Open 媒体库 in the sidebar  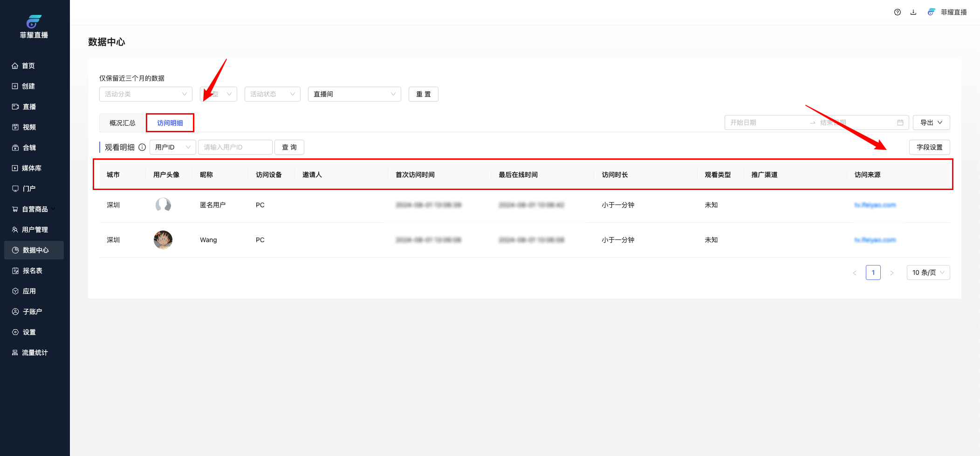(x=31, y=168)
